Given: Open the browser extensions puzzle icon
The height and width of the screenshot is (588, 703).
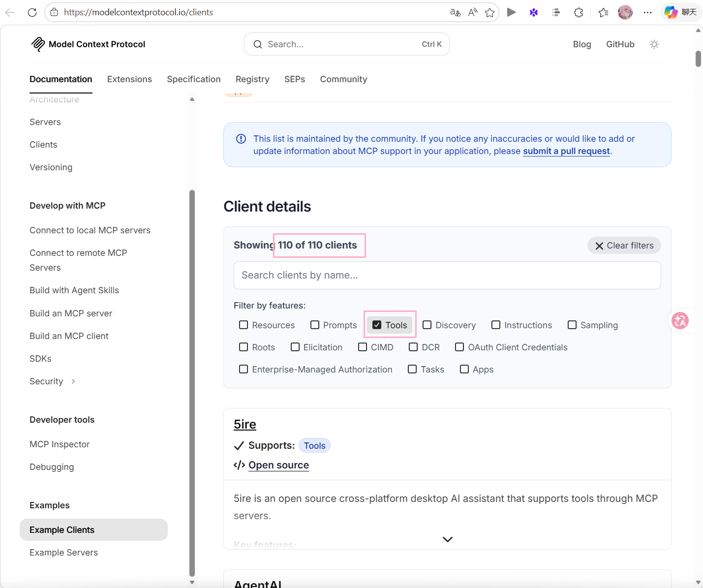Looking at the screenshot, I should coord(579,12).
